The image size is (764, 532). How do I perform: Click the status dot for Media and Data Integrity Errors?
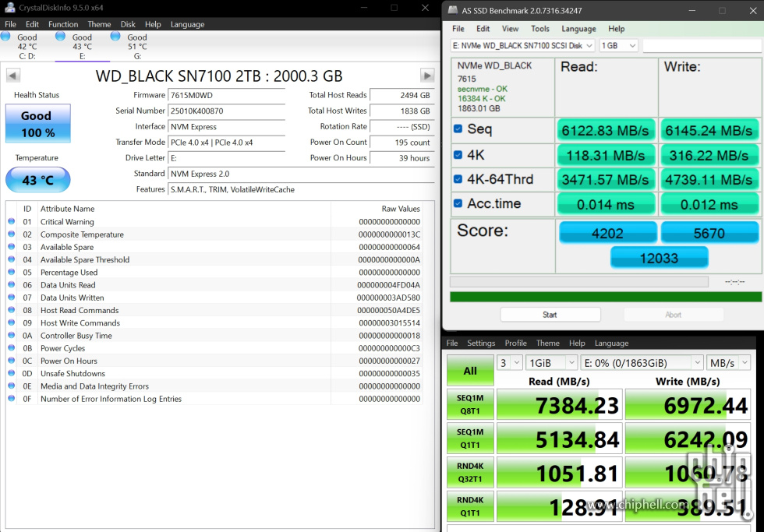click(x=11, y=386)
